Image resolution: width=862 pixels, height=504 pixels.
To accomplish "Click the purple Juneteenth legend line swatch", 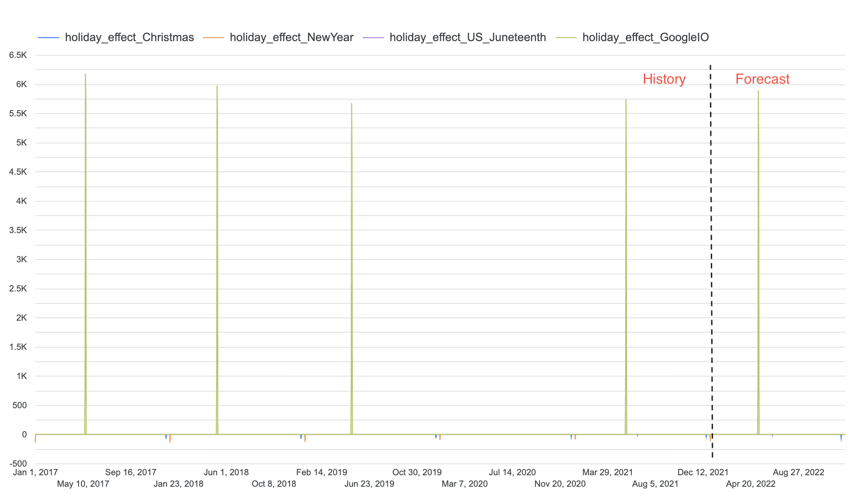I will point(373,38).
